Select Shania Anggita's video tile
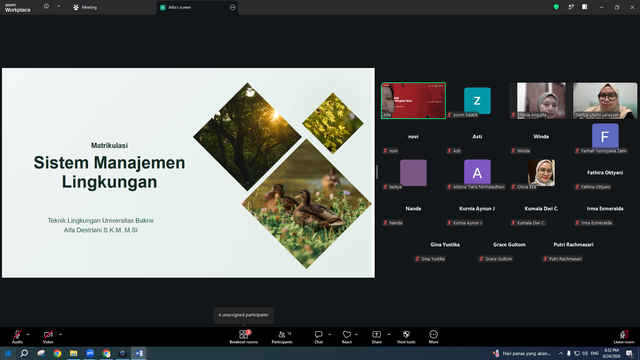This screenshot has height=360, width=640. pos(541,100)
